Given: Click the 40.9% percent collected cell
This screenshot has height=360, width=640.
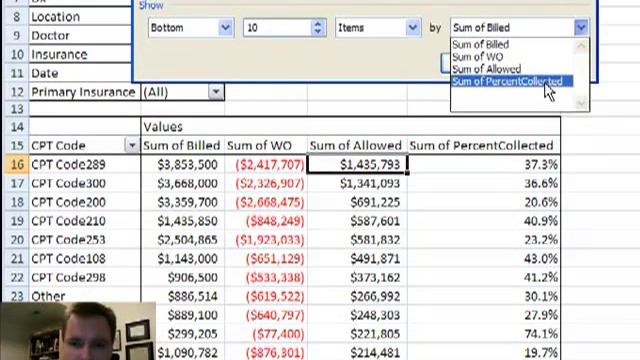Looking at the screenshot, I should (484, 221).
